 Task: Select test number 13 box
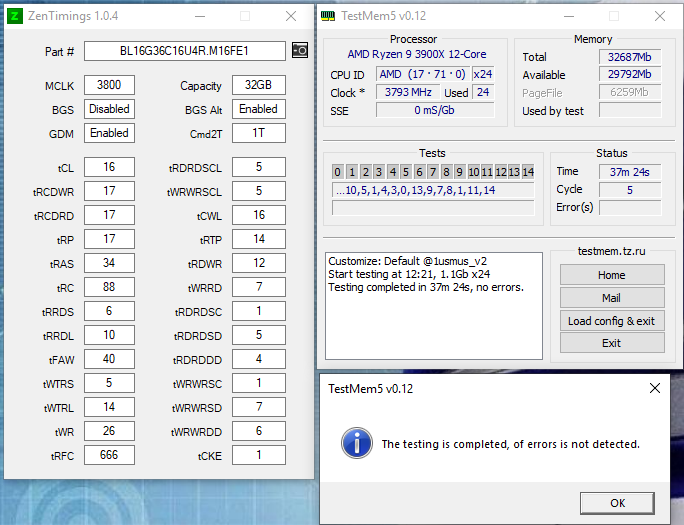(x=514, y=172)
